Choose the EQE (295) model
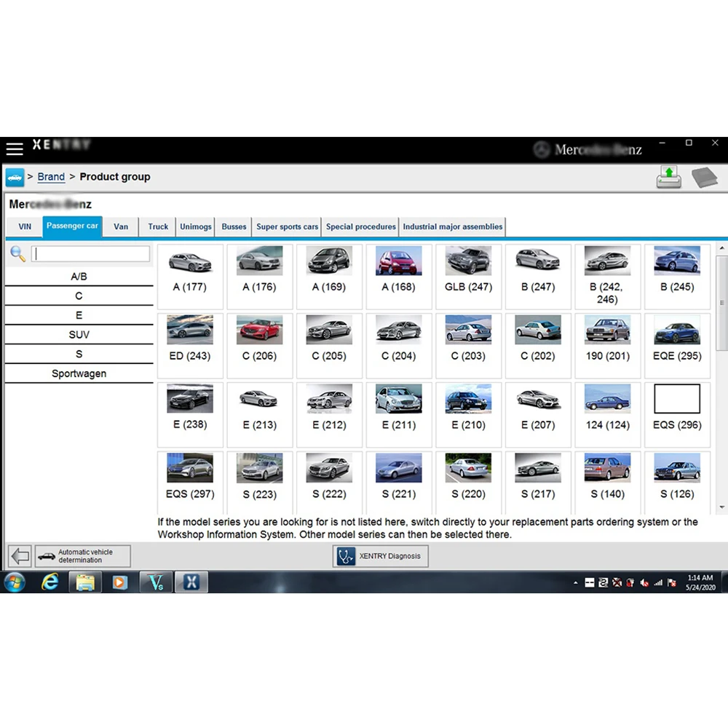 pos(677,346)
